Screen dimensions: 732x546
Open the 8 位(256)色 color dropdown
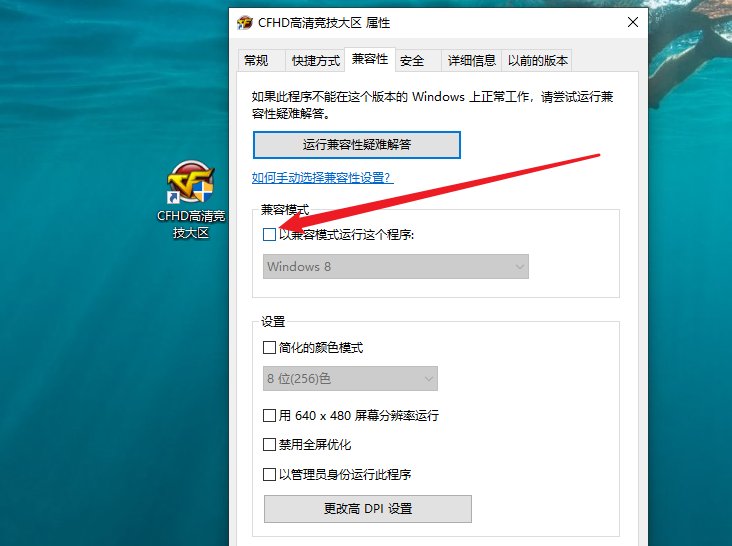(x=350, y=378)
